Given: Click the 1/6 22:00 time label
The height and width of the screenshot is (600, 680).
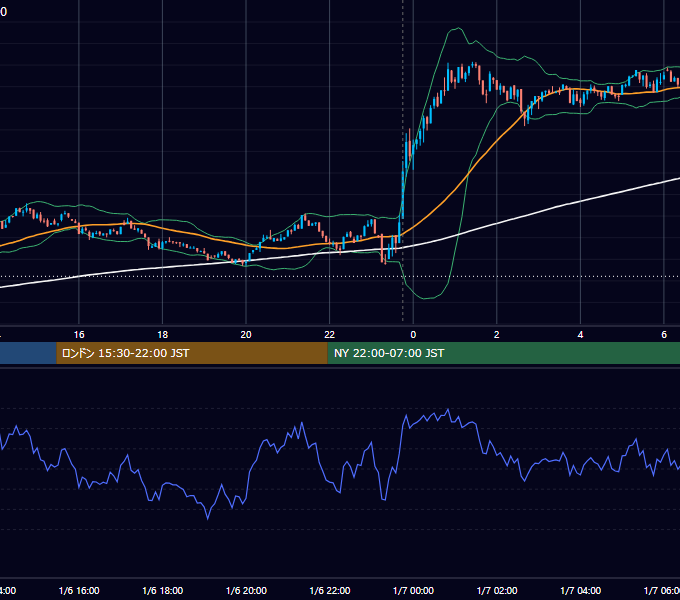Looking at the screenshot, I should 330,590.
